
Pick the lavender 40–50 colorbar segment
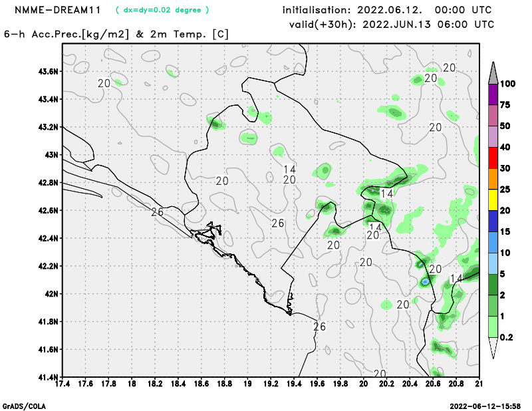[x=493, y=136]
